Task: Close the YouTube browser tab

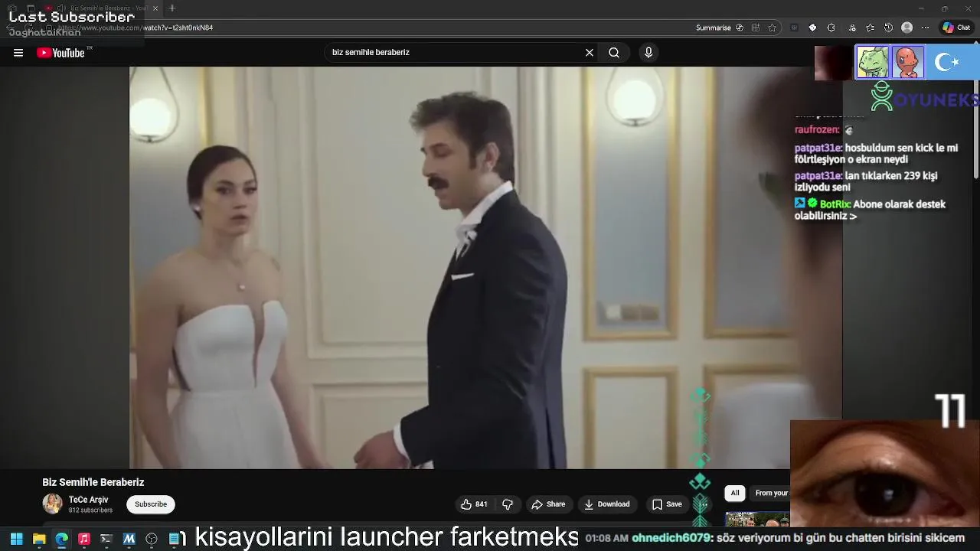Action: click(155, 8)
